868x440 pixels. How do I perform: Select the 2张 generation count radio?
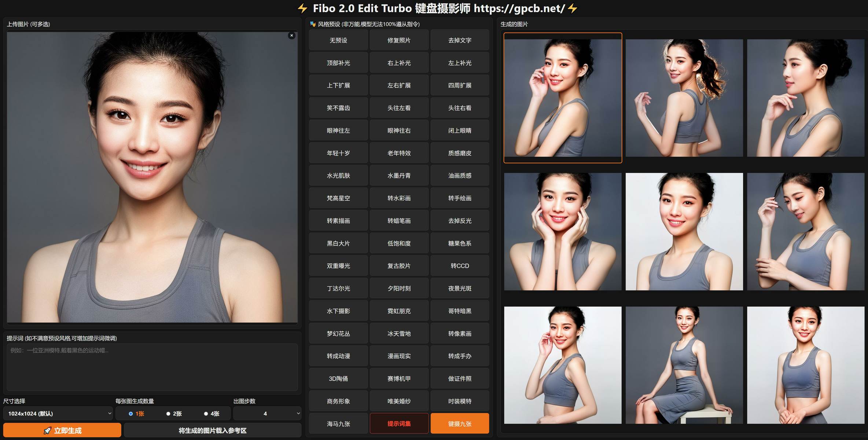click(x=168, y=414)
